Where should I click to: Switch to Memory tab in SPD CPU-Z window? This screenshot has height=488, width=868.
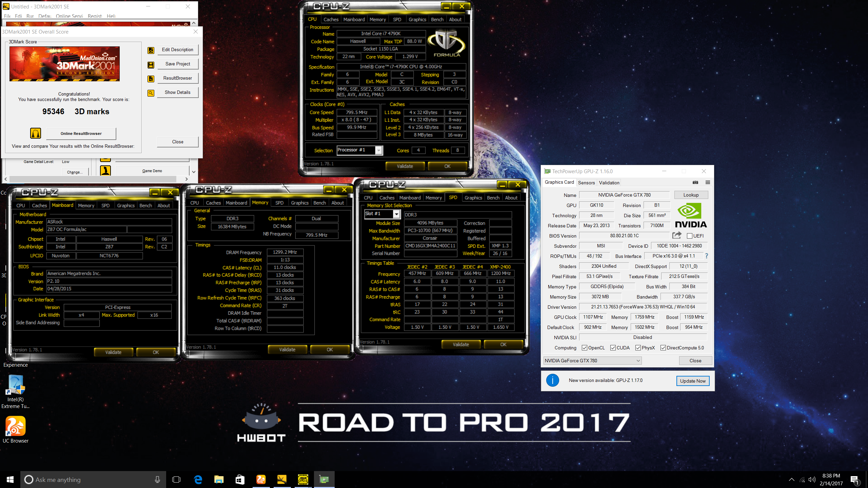coord(433,198)
